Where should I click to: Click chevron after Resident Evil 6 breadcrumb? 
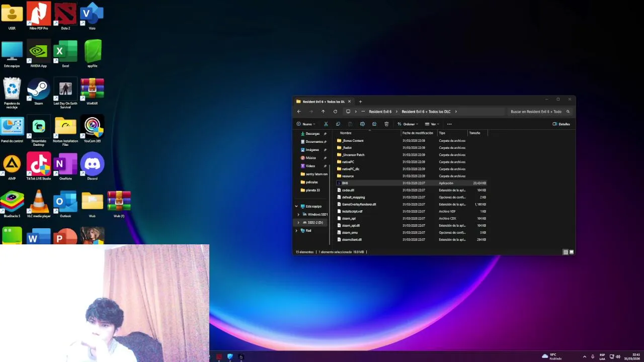[x=396, y=112]
